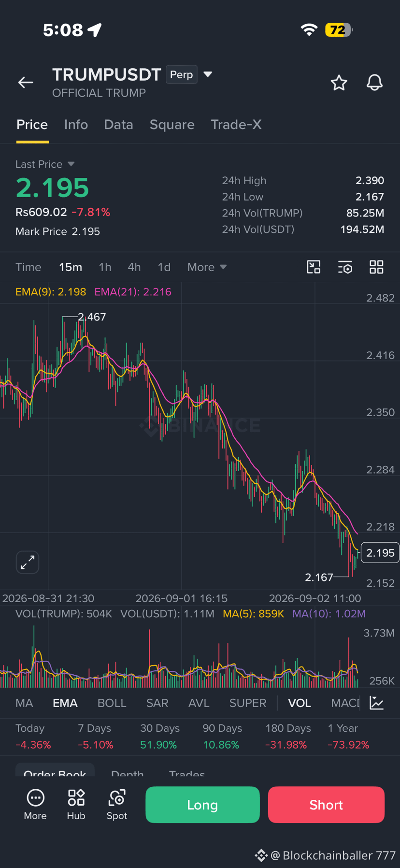This screenshot has height=868, width=400.
Task: Open the Spot trading icon
Action: coord(117,805)
